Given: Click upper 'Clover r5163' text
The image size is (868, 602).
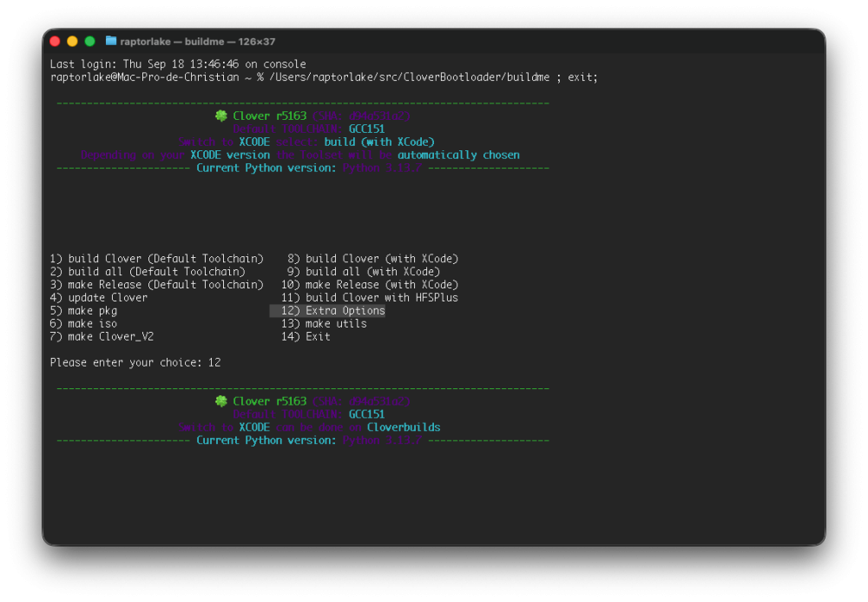Looking at the screenshot, I should pyautogui.click(x=270, y=116).
